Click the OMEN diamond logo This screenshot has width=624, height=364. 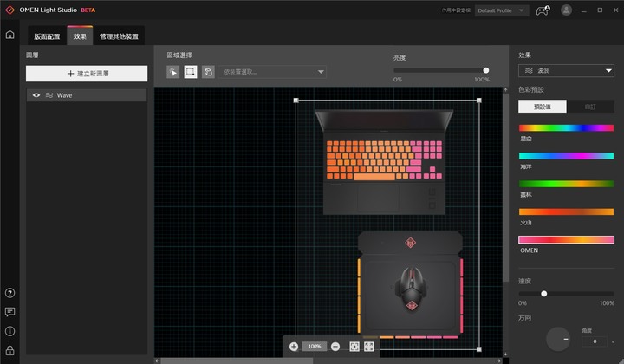(10, 10)
